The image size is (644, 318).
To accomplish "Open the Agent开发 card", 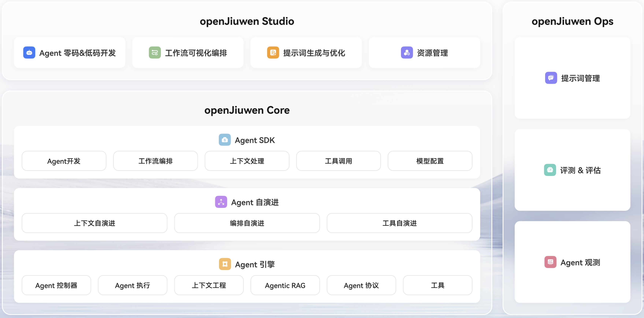I will (64, 161).
